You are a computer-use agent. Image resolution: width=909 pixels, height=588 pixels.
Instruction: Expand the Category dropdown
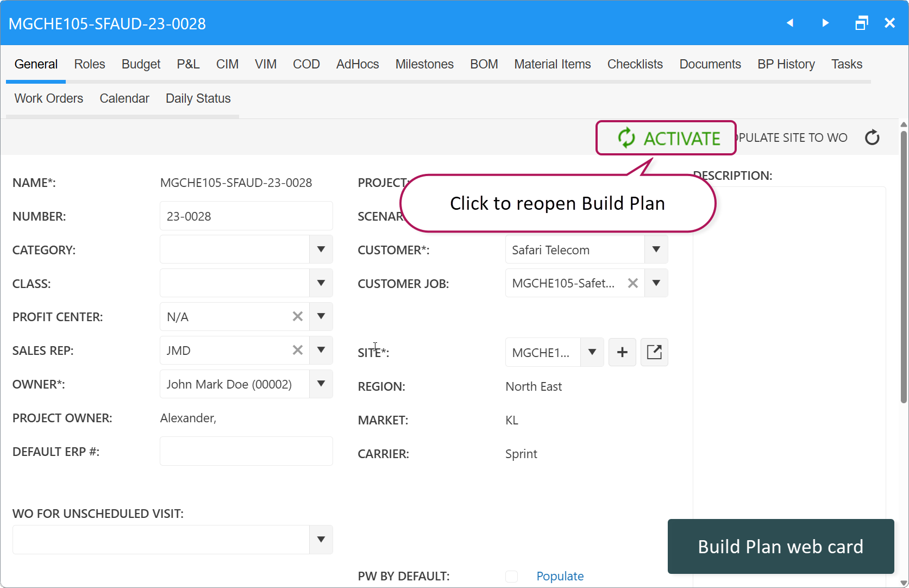321,249
